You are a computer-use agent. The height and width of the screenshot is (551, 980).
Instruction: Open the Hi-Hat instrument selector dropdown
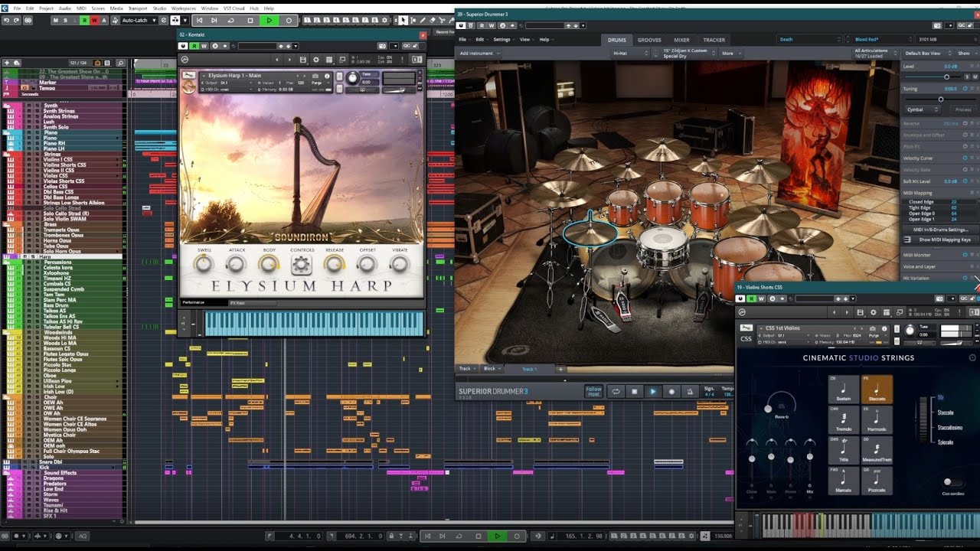coord(631,54)
